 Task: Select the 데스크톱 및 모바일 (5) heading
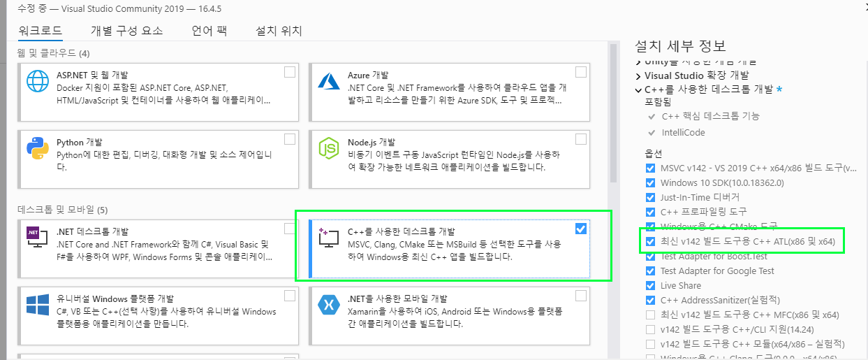pyautogui.click(x=61, y=210)
